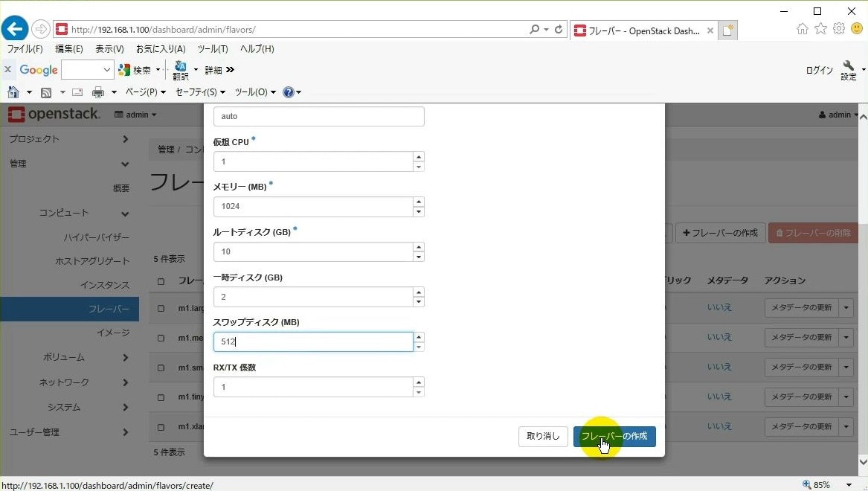Click the address bar search magnifier icon

(x=534, y=29)
